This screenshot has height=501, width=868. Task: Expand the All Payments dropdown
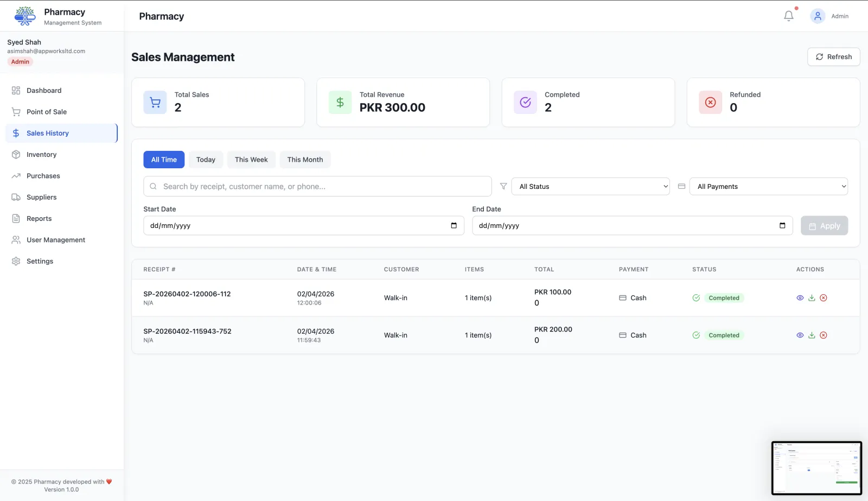coord(769,186)
